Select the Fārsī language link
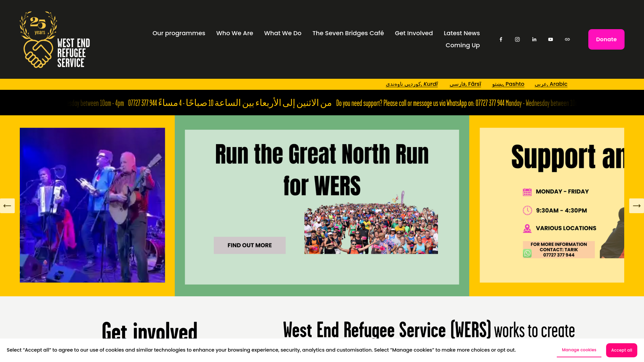Image resolution: width=644 pixels, height=362 pixels. 465,84
